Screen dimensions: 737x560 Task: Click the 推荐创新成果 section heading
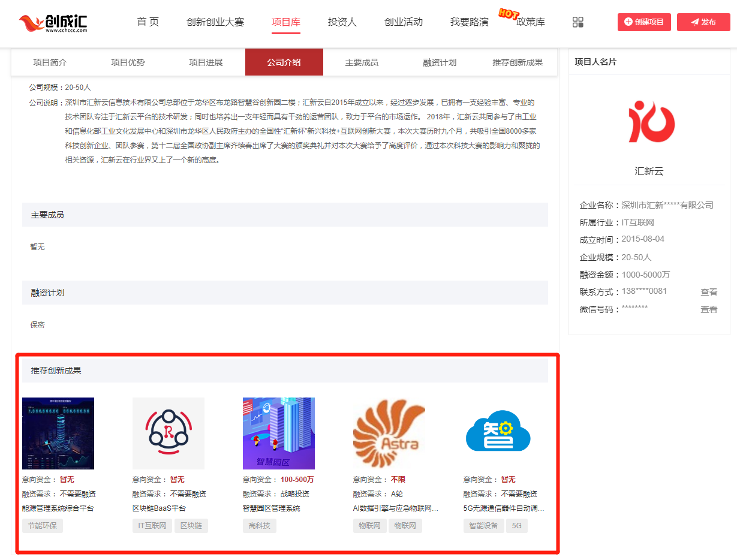tap(56, 371)
